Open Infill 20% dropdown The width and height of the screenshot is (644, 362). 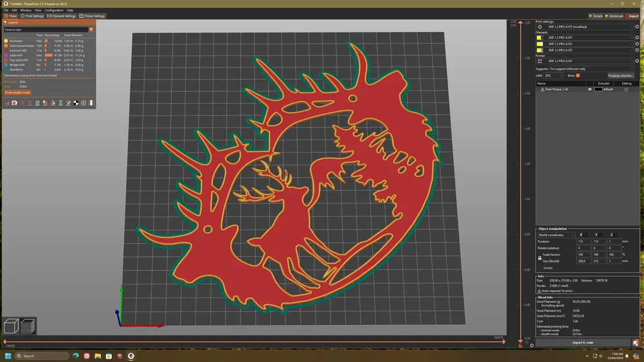[553, 75]
